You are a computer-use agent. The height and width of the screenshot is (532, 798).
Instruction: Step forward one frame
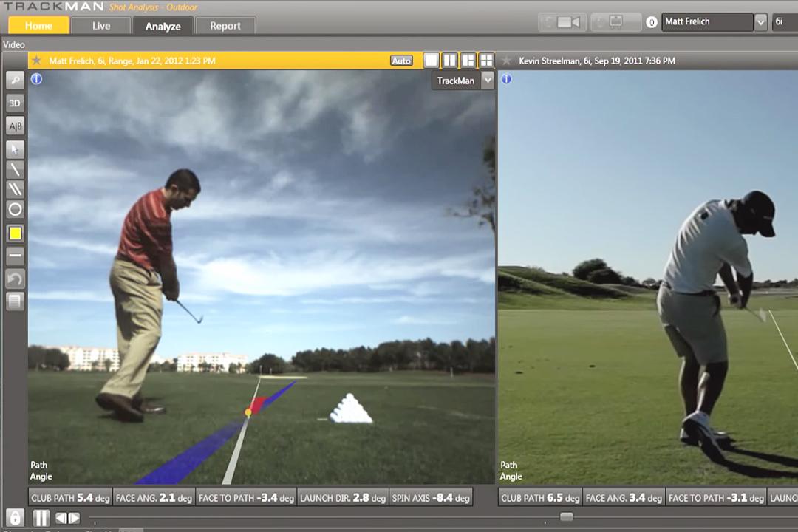[x=75, y=518]
